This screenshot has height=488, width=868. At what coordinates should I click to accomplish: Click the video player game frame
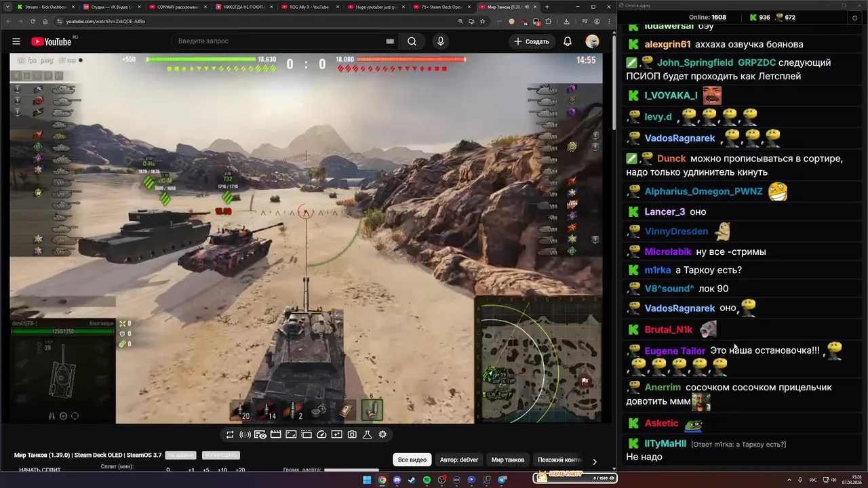click(x=306, y=239)
